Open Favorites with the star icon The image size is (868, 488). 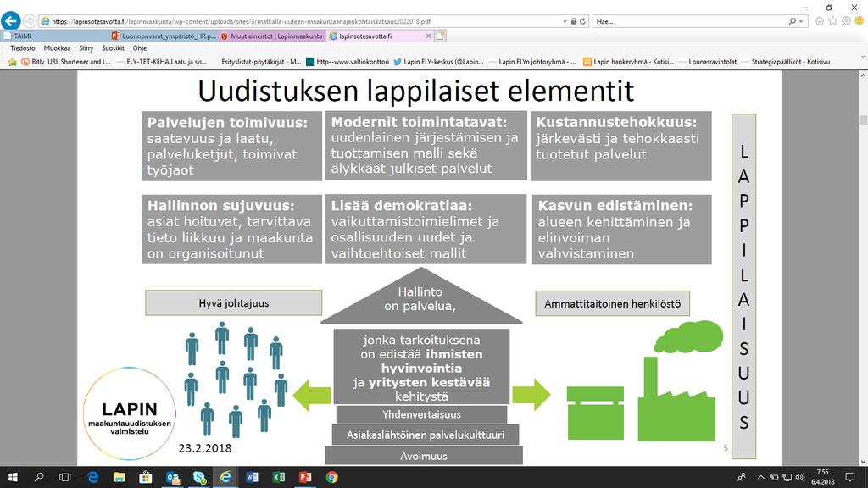[832, 21]
